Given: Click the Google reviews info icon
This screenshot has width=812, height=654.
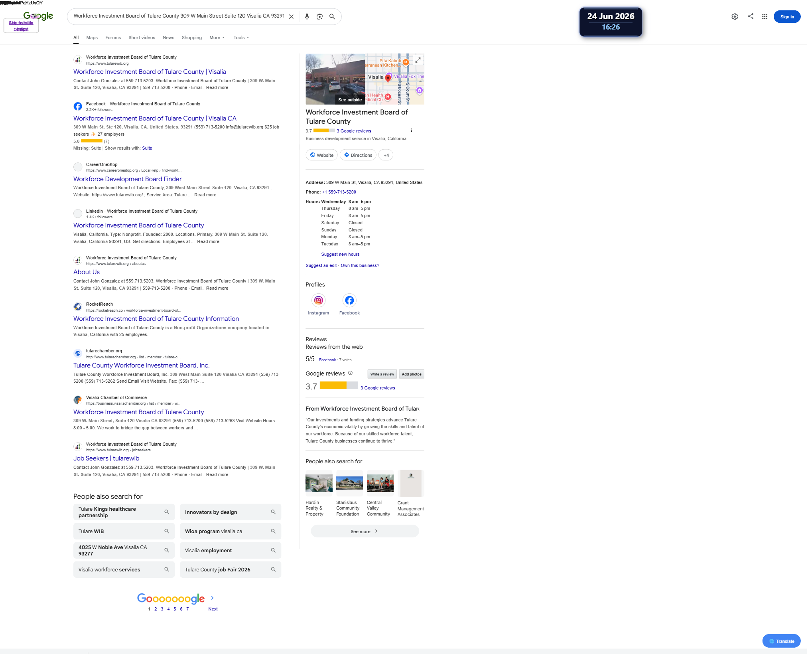Looking at the screenshot, I should tap(350, 373).
